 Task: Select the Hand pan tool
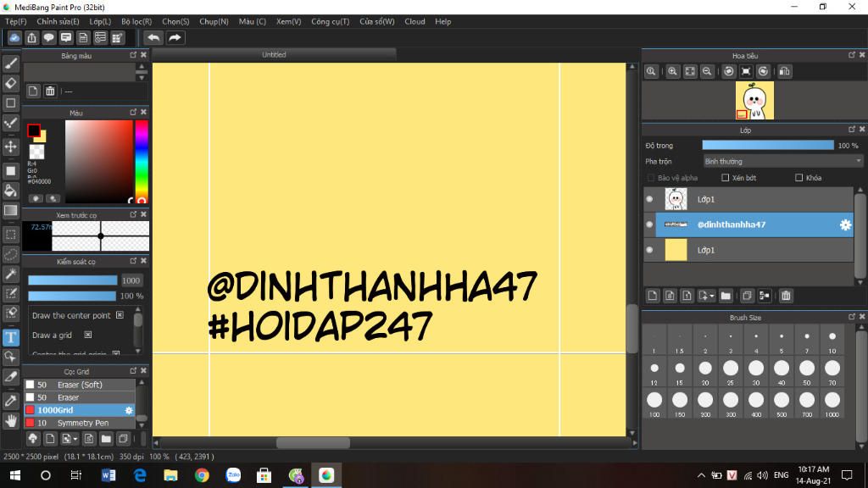10,420
